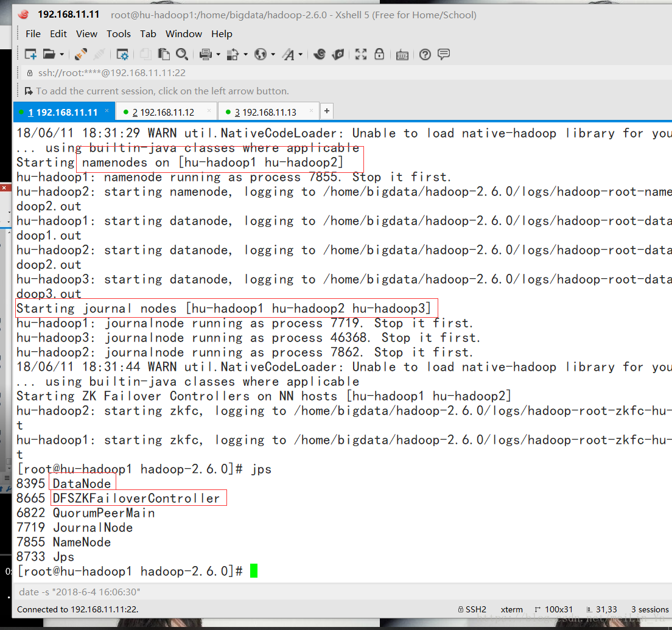
Task: Click the terminal prompt green cursor
Action: coord(254,571)
